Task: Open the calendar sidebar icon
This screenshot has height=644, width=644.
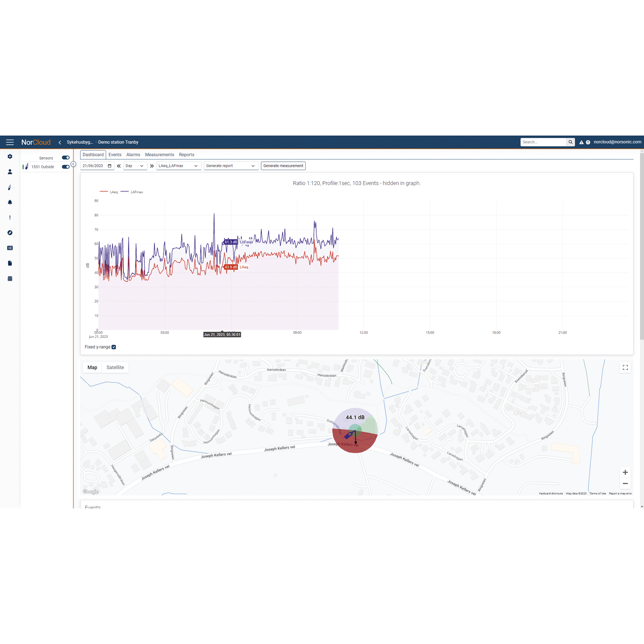Action: coord(10,279)
